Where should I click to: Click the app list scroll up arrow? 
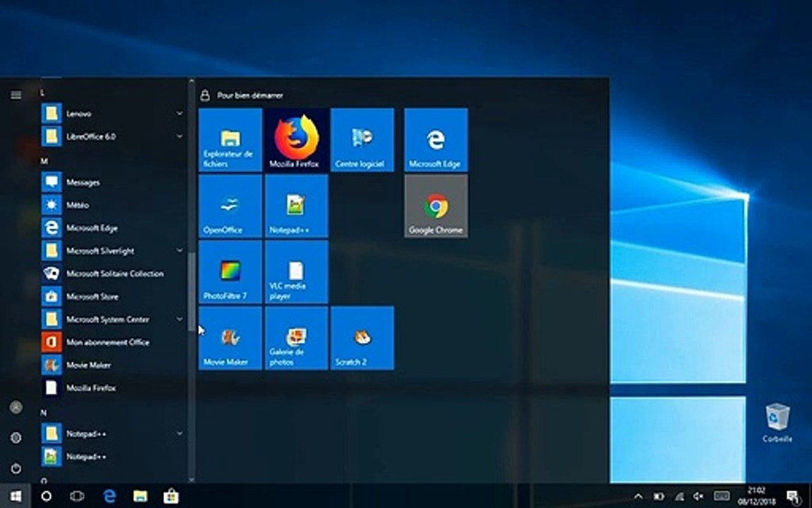tap(192, 81)
